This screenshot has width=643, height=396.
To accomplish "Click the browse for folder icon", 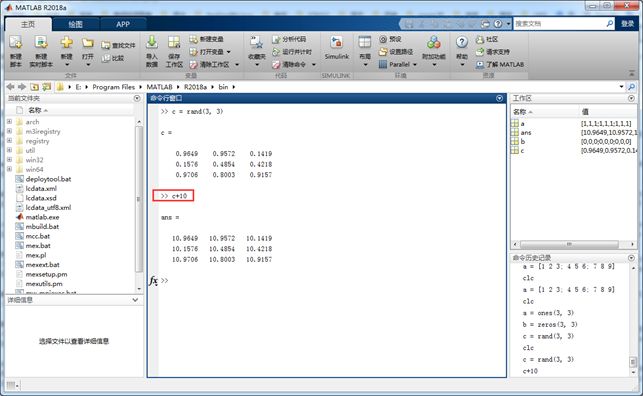I will pos(47,87).
